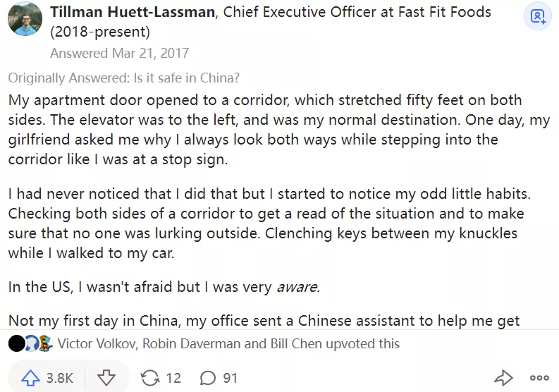The image size is (559, 392).
Task: Click the 3.8K upvote count
Action: 60,378
